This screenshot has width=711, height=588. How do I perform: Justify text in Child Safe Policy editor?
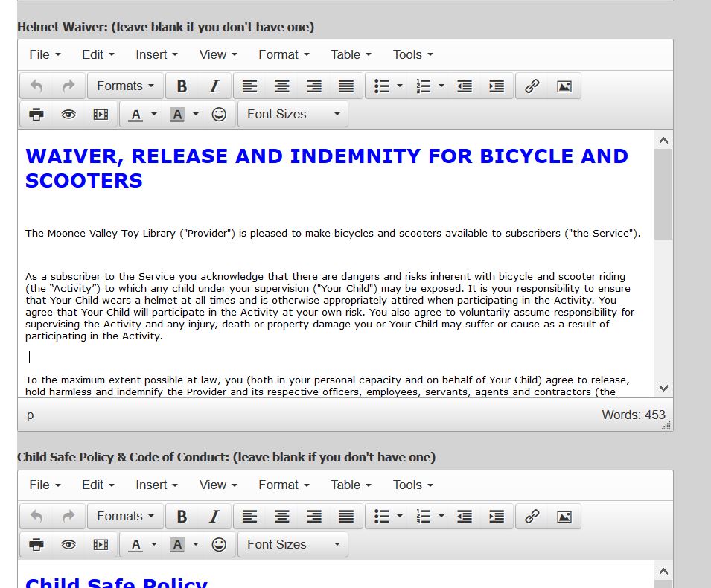click(346, 517)
